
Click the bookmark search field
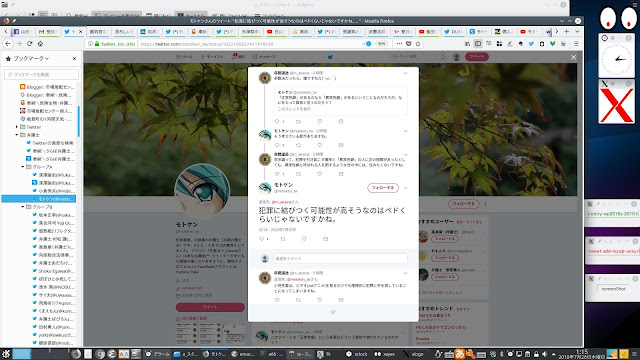tap(41, 74)
